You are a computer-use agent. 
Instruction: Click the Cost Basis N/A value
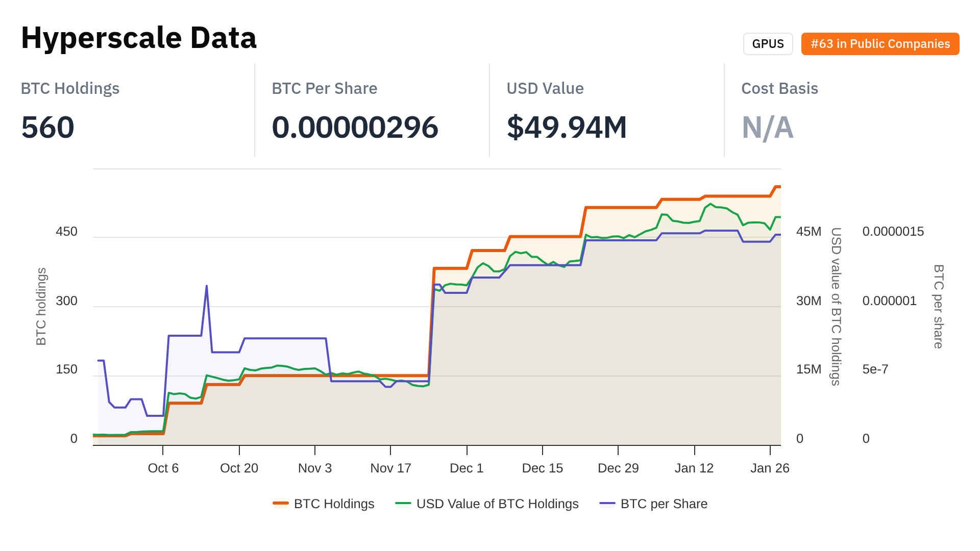(x=767, y=127)
